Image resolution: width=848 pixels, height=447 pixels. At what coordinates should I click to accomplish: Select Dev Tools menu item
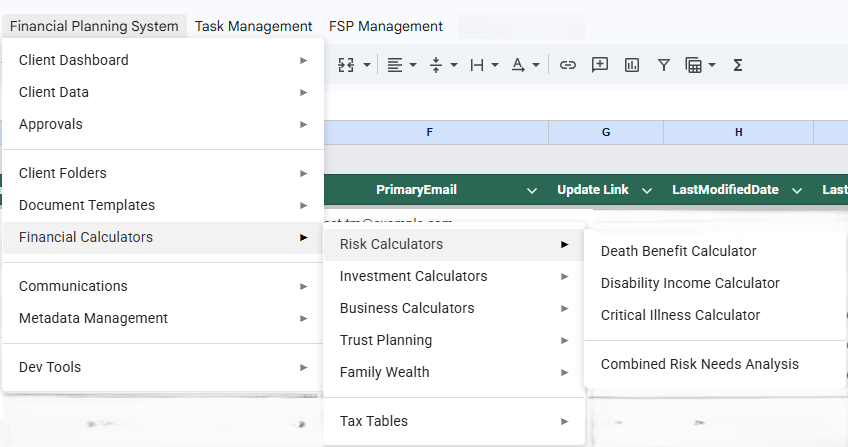pyautogui.click(x=163, y=367)
